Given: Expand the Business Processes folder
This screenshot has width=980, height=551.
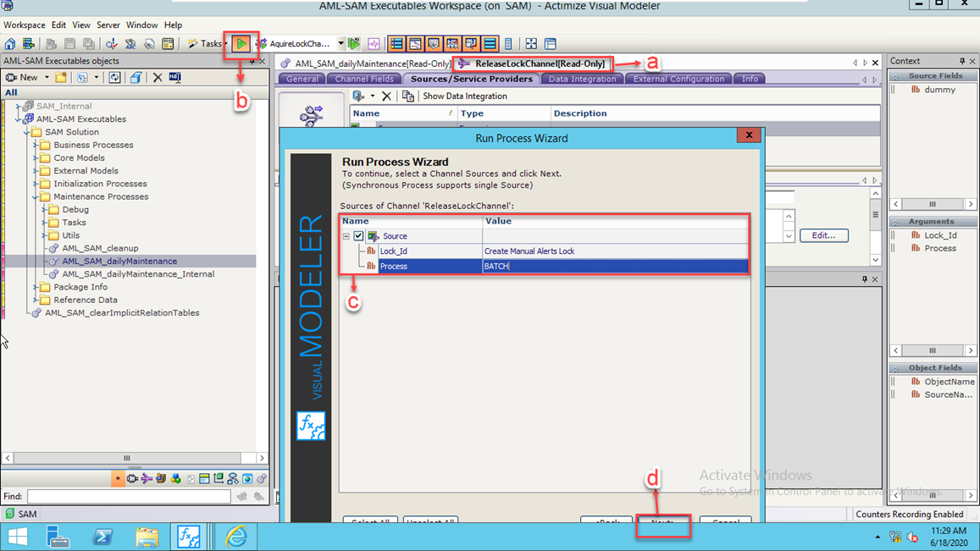Looking at the screenshot, I should 36,145.
